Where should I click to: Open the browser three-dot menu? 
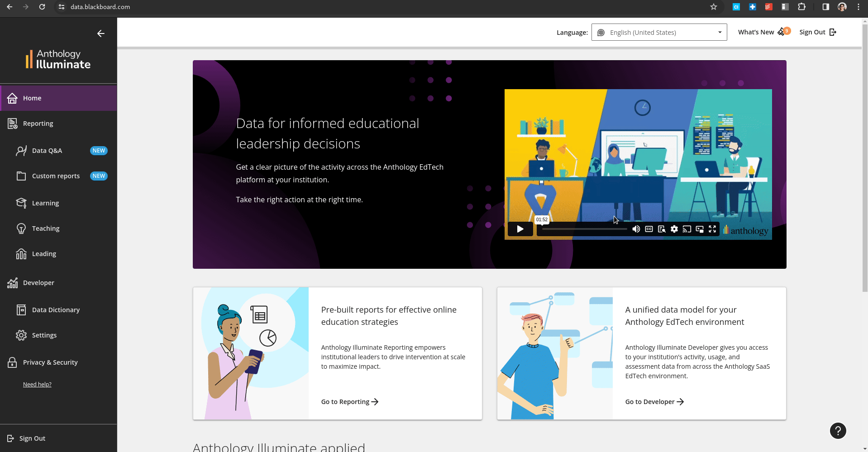coord(858,7)
